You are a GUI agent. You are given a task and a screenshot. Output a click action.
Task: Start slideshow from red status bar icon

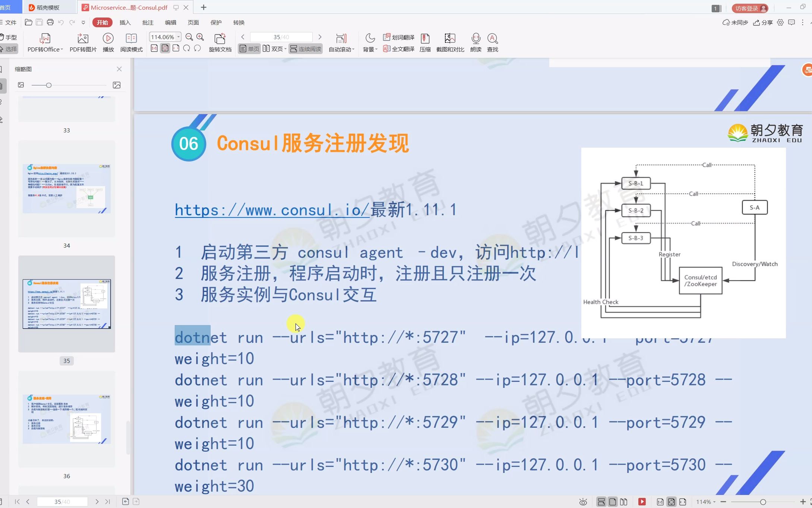click(x=642, y=502)
